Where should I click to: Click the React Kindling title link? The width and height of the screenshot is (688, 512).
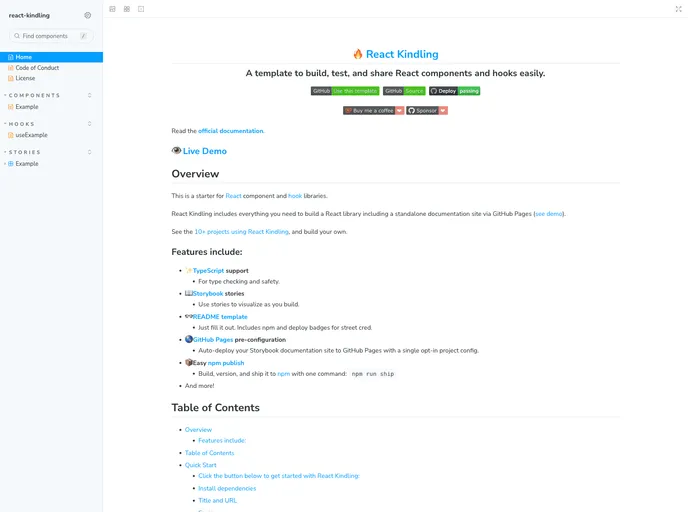pos(402,54)
